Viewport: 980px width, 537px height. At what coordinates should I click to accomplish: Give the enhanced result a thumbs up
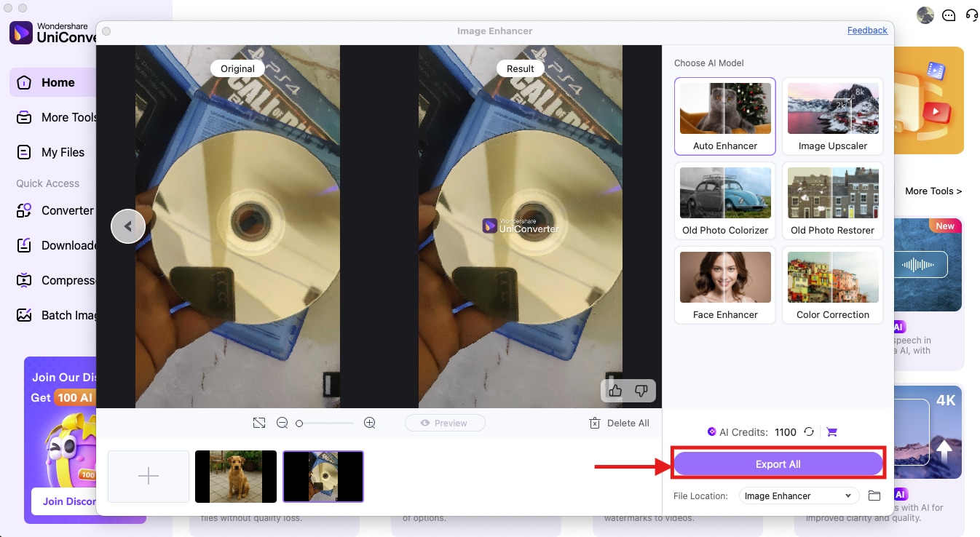615,391
